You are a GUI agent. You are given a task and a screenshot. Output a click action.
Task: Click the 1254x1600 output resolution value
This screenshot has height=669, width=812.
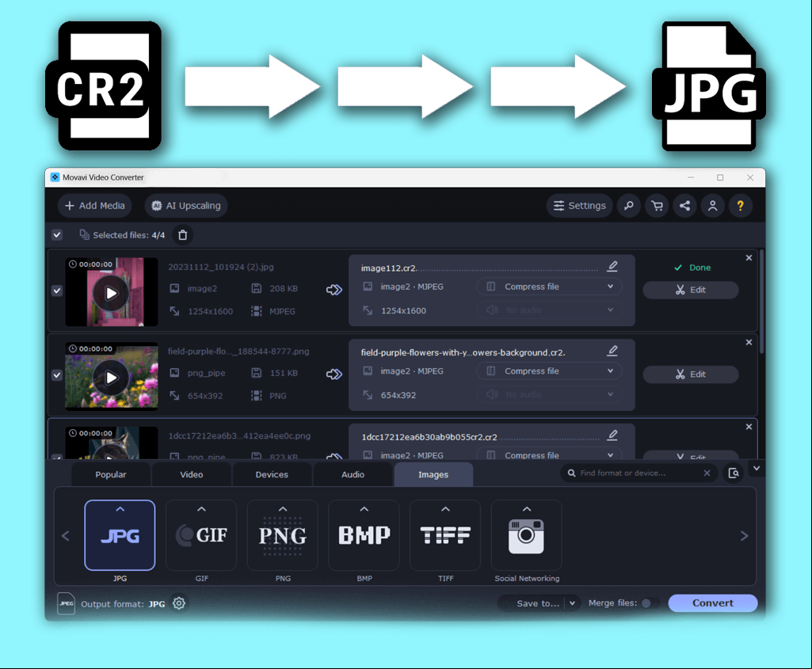tap(403, 310)
